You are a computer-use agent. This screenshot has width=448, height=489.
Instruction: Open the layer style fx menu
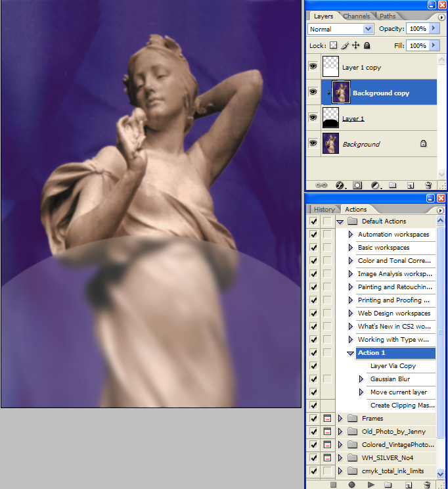click(340, 185)
